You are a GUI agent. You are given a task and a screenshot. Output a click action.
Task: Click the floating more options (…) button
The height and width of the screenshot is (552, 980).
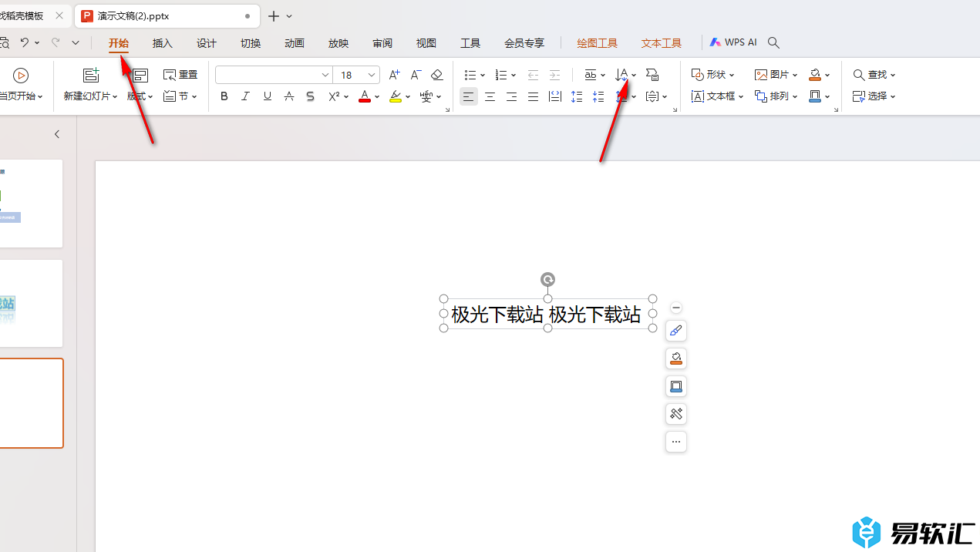(x=676, y=442)
